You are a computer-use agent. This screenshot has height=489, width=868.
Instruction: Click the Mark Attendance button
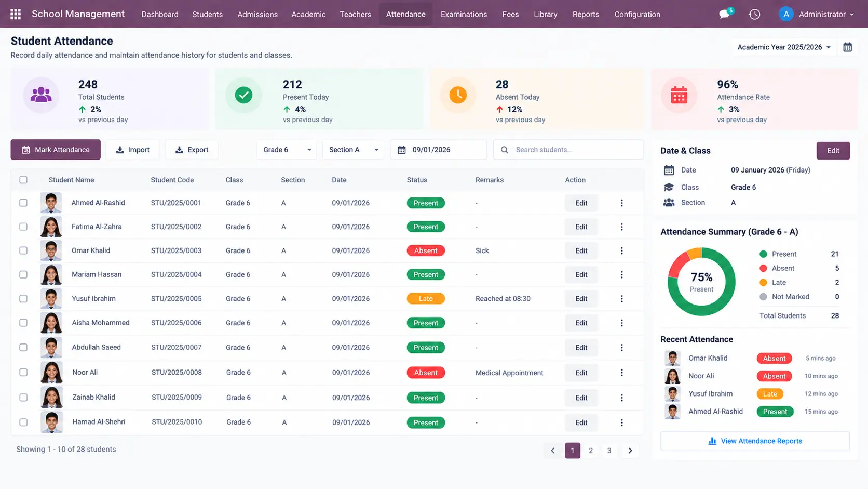(56, 150)
